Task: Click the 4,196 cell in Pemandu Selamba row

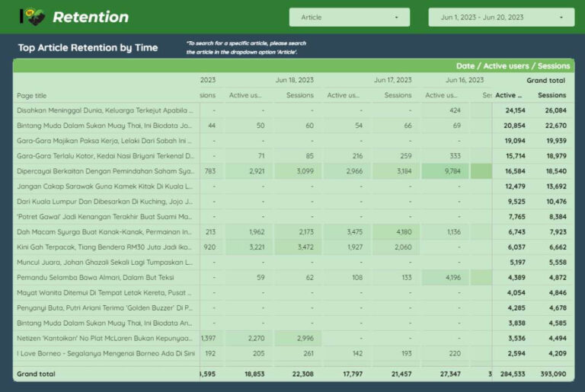Action: [447, 278]
